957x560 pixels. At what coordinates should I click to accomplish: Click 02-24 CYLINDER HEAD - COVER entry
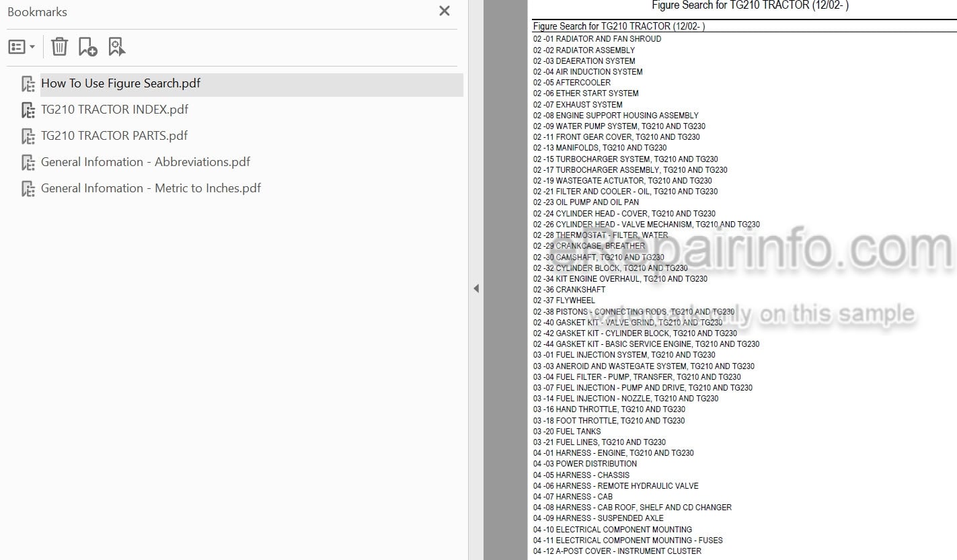[624, 214]
